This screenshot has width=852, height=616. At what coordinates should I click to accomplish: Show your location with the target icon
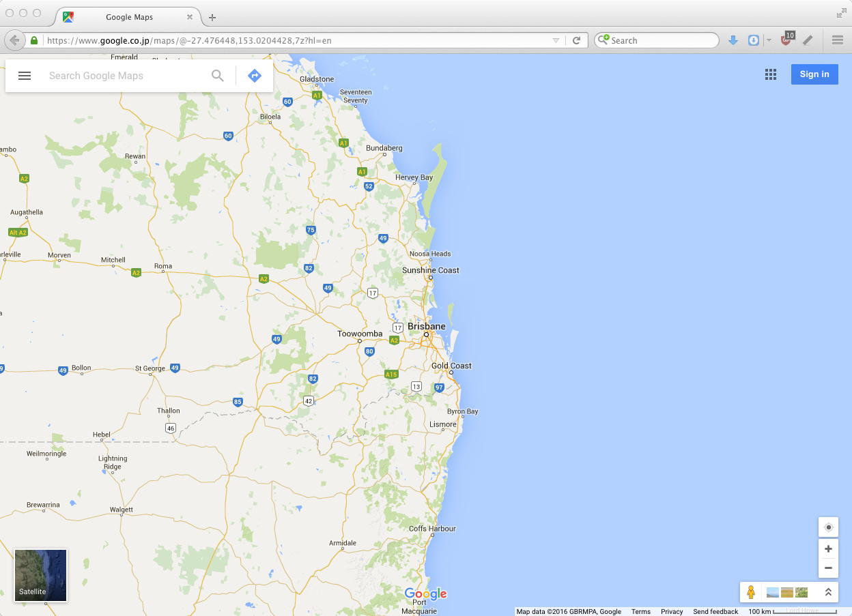coord(829,527)
